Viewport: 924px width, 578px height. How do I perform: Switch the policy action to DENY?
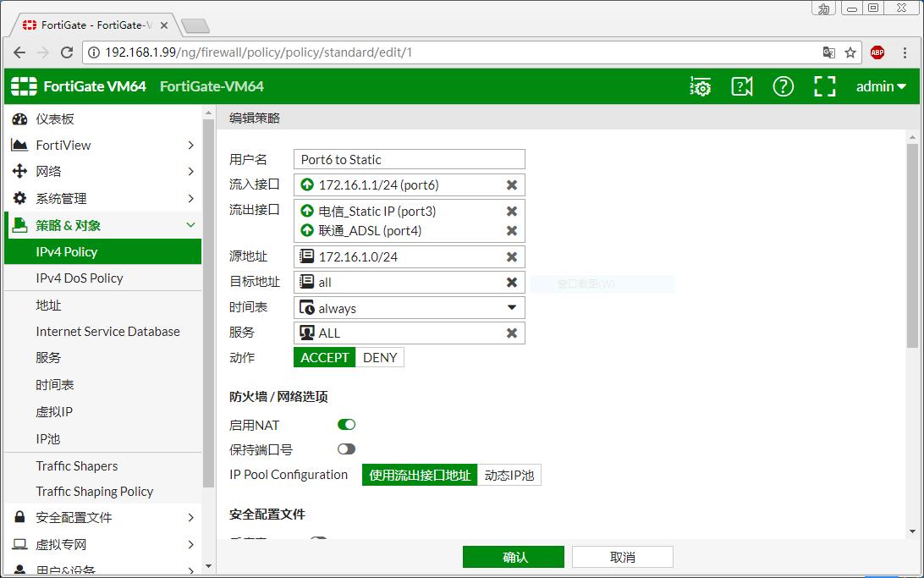(379, 357)
